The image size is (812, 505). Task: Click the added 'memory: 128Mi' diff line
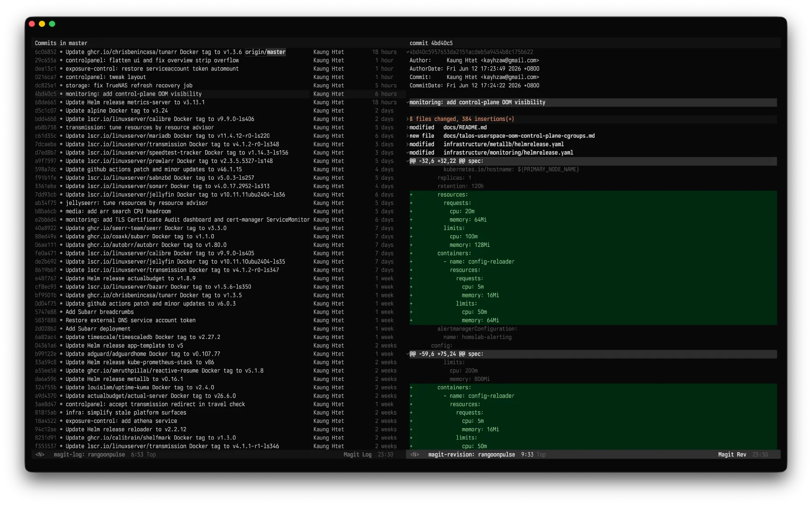point(469,245)
